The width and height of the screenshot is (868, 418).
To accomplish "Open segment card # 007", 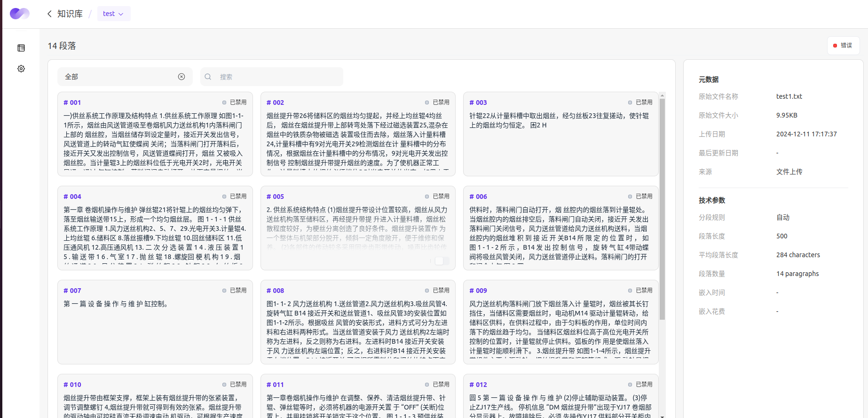I will [155, 322].
